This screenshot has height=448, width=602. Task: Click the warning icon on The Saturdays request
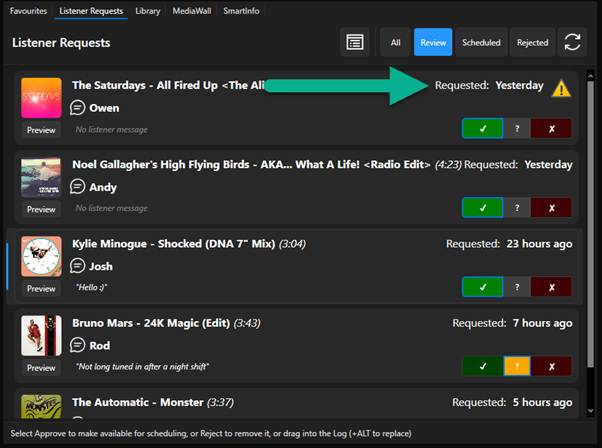(x=561, y=88)
